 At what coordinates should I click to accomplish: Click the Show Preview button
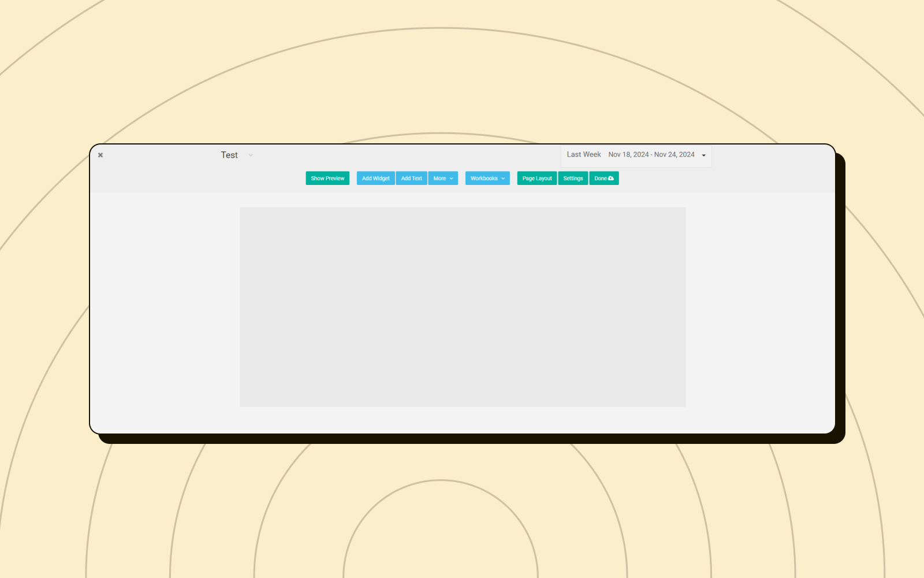[x=327, y=178]
